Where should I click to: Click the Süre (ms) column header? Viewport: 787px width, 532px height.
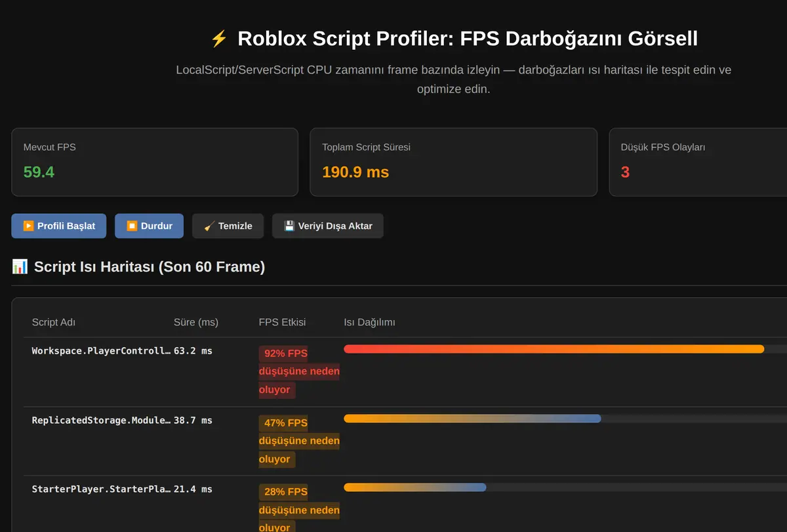pyautogui.click(x=196, y=322)
